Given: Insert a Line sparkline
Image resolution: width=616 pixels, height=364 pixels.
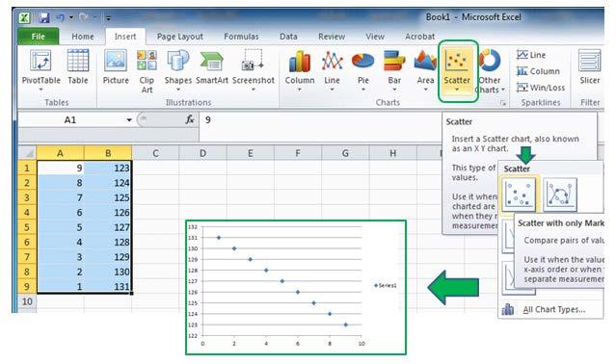Looking at the screenshot, I should (531, 55).
